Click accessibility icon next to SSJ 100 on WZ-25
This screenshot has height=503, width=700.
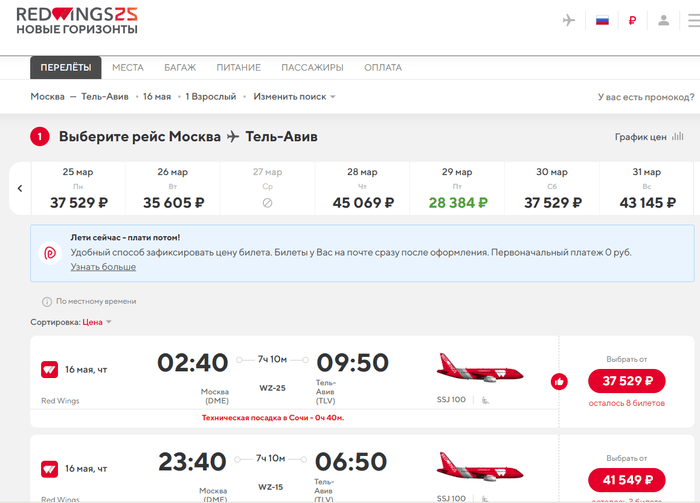485,400
